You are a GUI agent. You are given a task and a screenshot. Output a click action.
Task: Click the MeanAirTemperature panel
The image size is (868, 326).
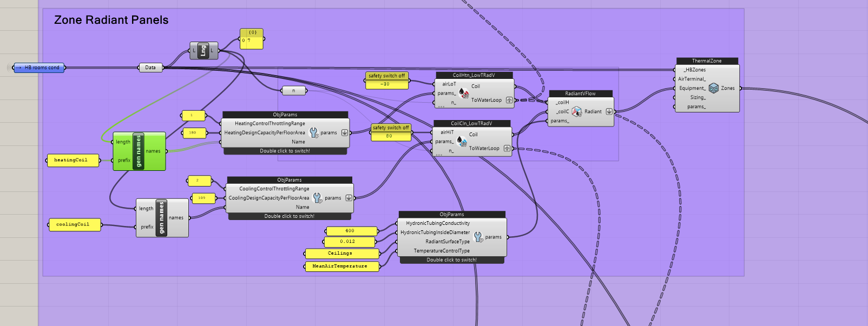tap(342, 267)
